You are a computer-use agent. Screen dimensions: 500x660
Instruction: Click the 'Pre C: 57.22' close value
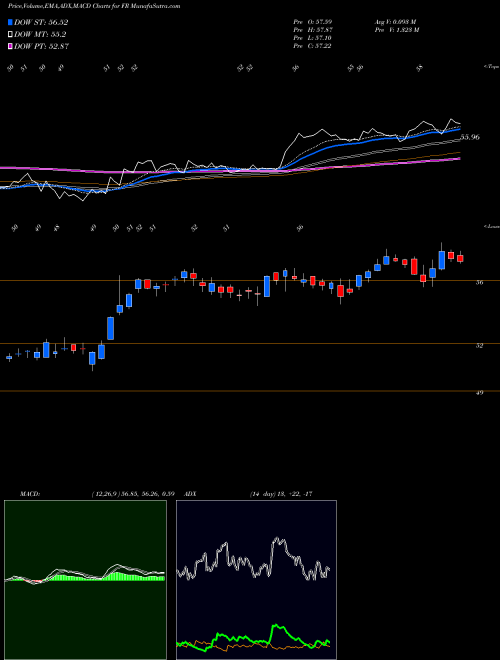point(312,46)
